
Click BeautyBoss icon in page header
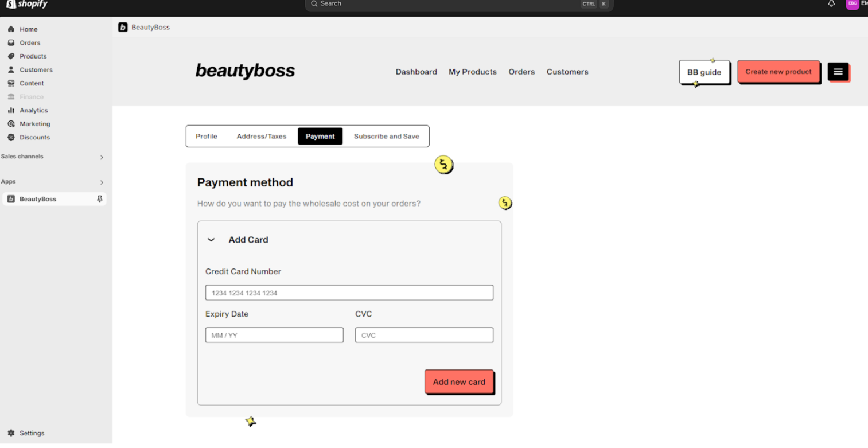coord(123,27)
